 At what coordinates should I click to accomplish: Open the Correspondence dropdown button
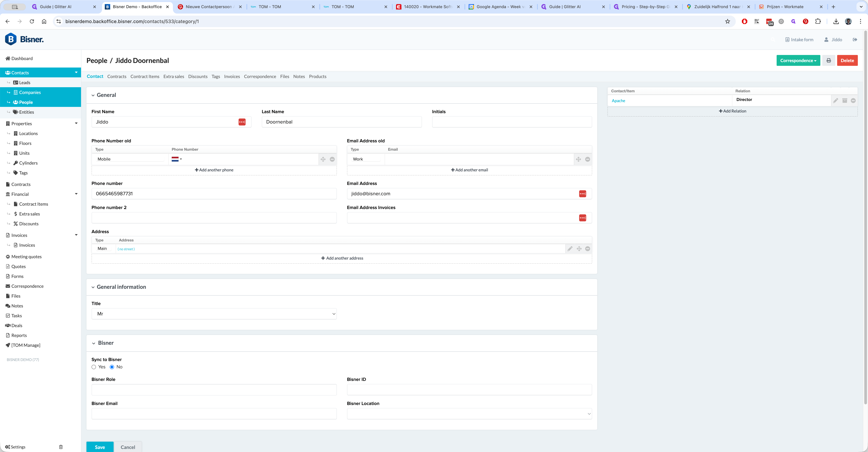798,61
